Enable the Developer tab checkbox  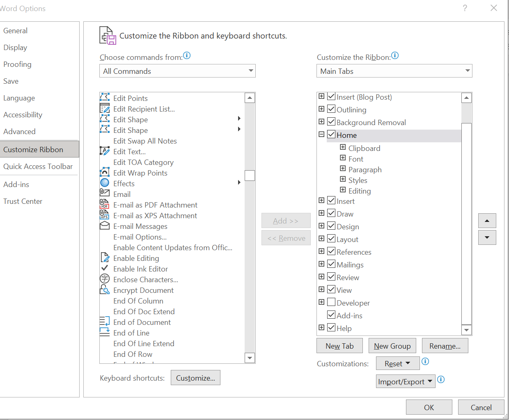click(x=331, y=302)
